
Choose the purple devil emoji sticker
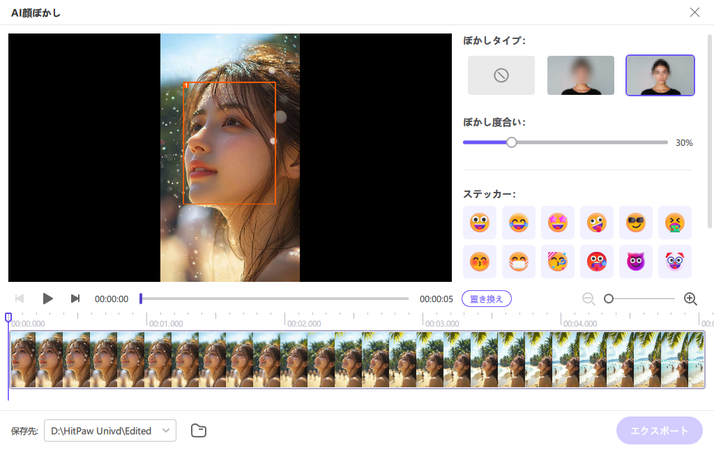pos(635,261)
